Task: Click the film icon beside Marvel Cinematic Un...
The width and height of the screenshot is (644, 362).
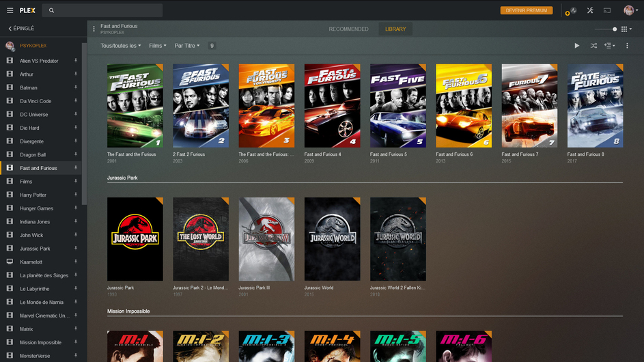Action: [x=10, y=315]
